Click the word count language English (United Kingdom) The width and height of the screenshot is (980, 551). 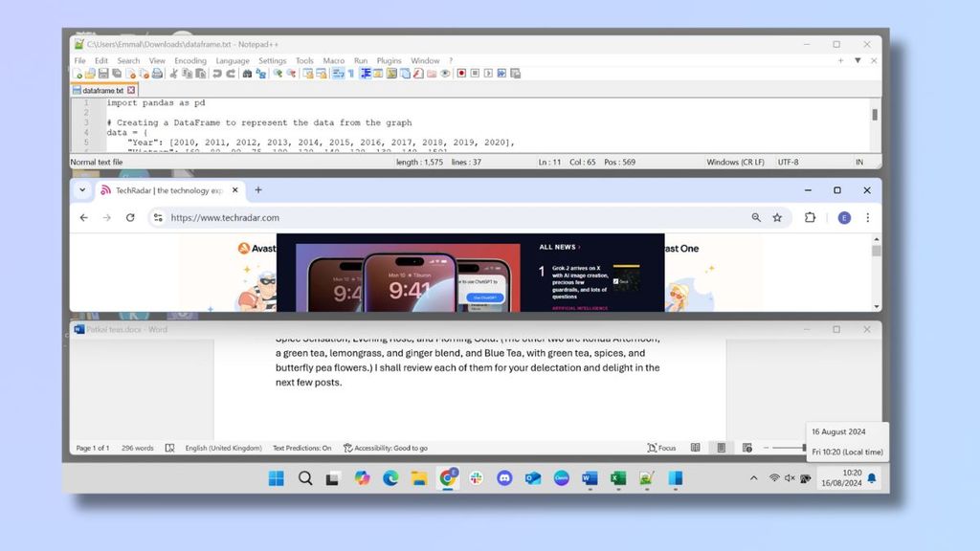[x=223, y=447]
